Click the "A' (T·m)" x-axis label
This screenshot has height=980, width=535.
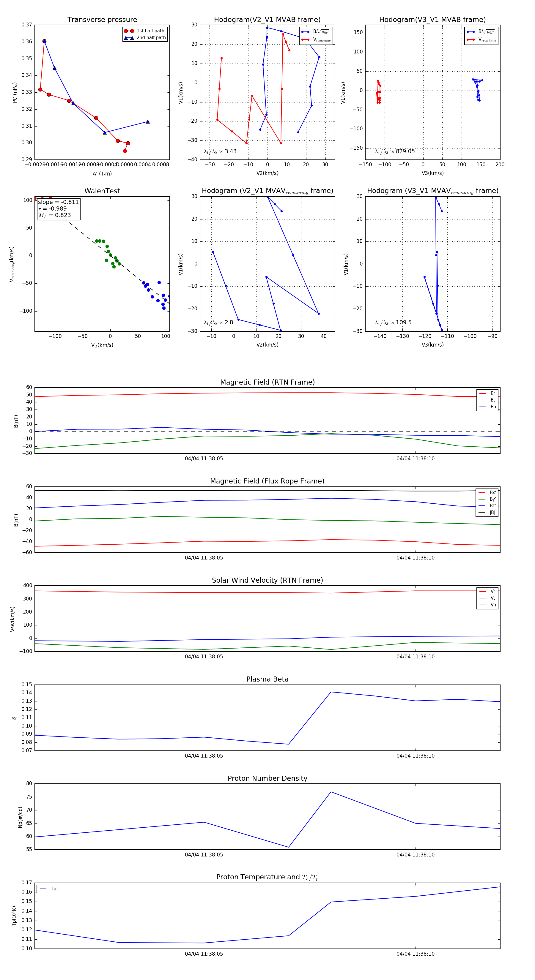[102, 173]
